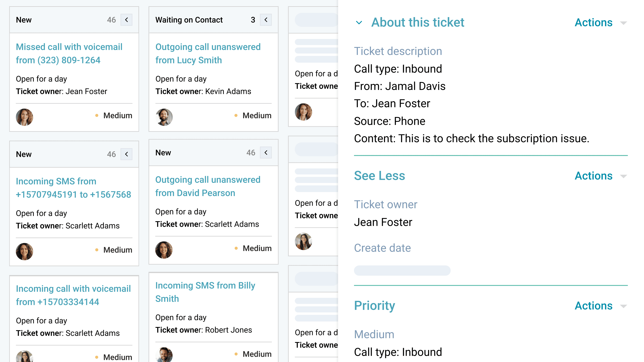Click the yellow Medium priority dot on the missed call card
The image size is (644, 362).
97,115
